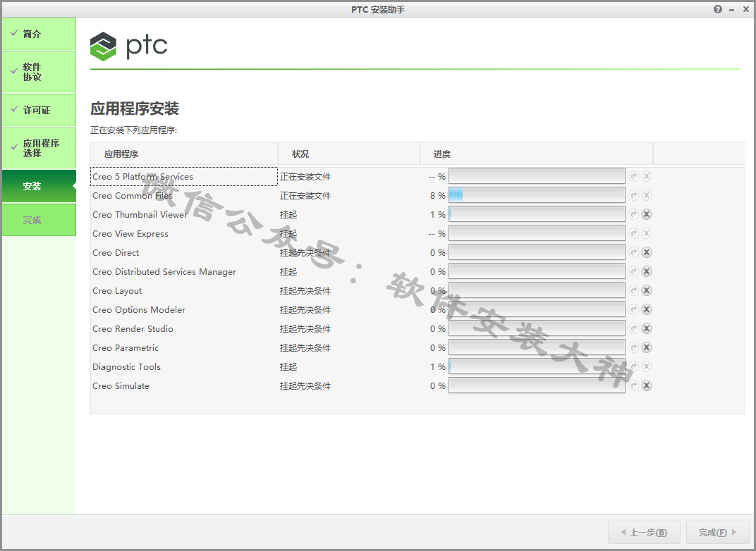Cancel the Creo 5 Platform Services installation

pyautogui.click(x=647, y=176)
